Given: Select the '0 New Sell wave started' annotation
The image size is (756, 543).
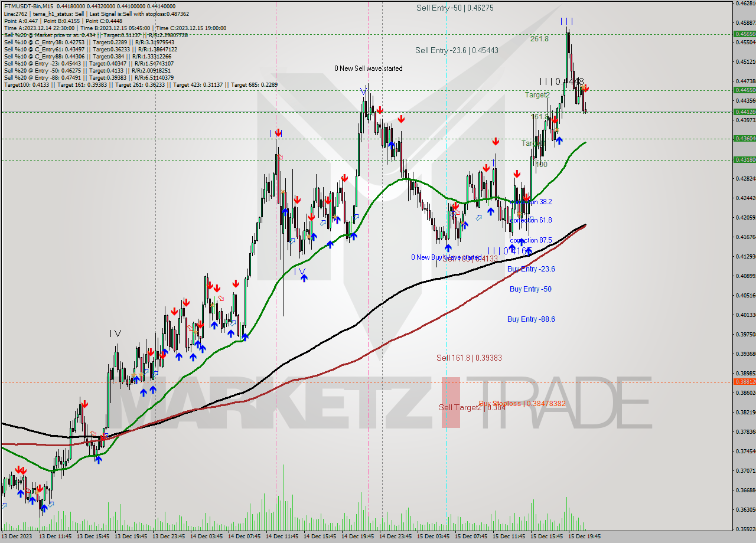Looking at the screenshot, I should [x=369, y=68].
